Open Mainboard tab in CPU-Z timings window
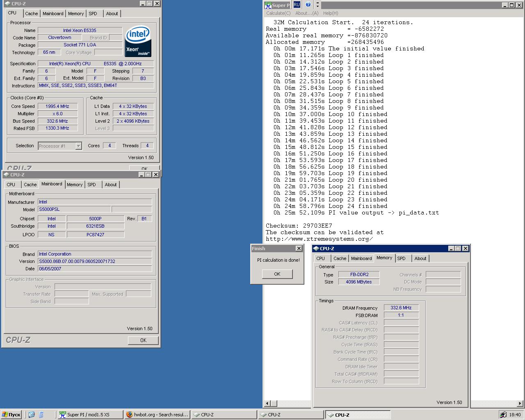525x420 pixels. (x=361, y=258)
